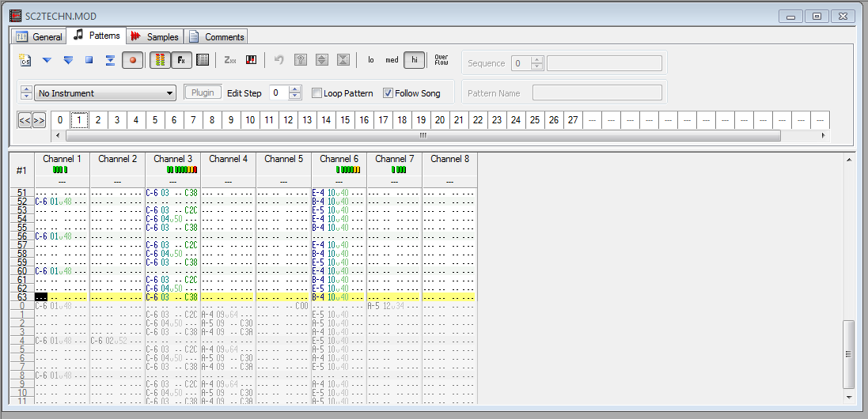868x419 pixels.
Task: Create a new pattern with toolbar icon
Action: [25, 60]
